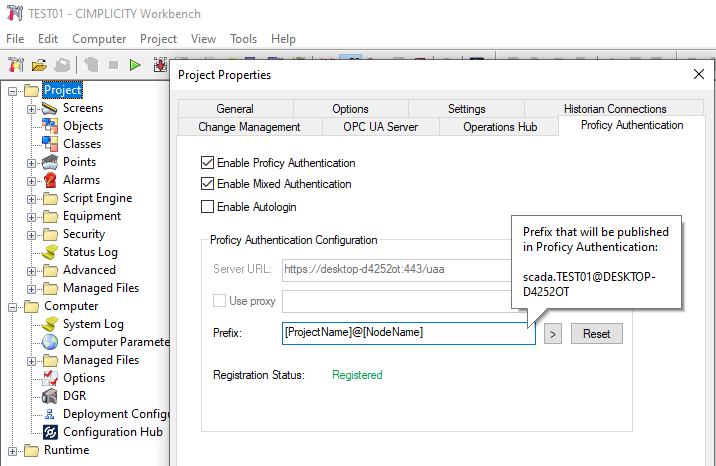Click the Options checklist icon under Computer

tap(50, 378)
